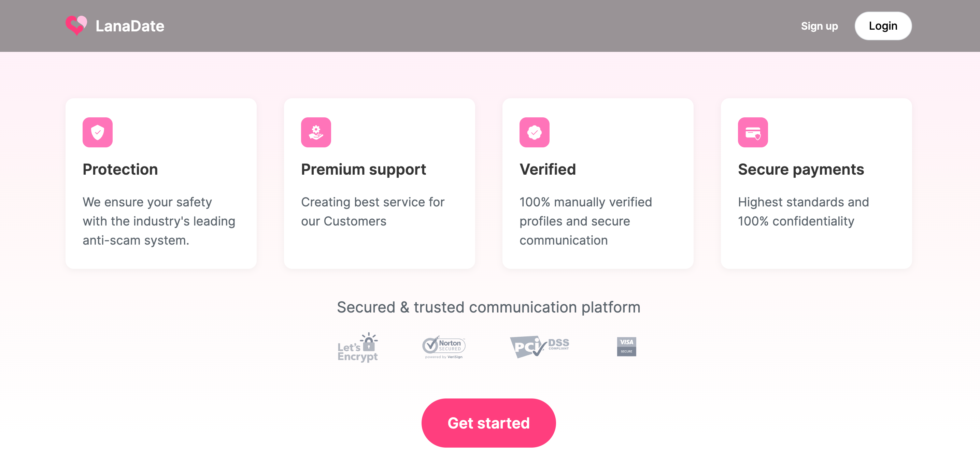Click the Norton Secured badge
Image resolution: width=980 pixels, height=465 pixels.
444,347
